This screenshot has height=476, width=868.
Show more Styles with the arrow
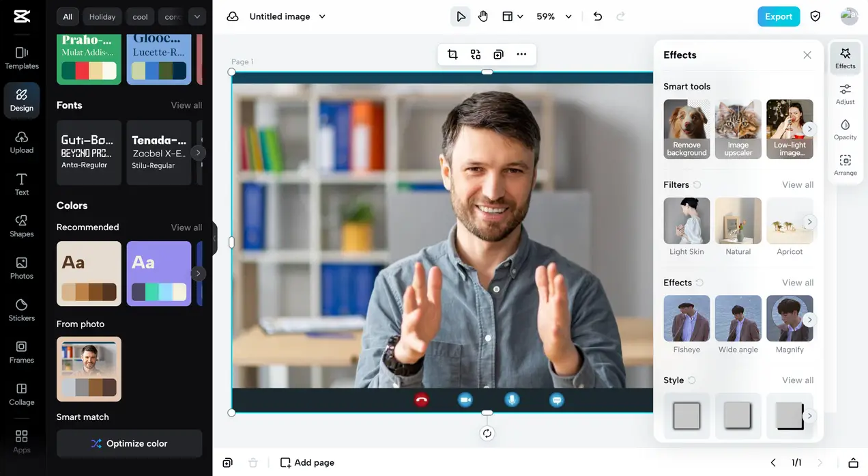(x=809, y=415)
